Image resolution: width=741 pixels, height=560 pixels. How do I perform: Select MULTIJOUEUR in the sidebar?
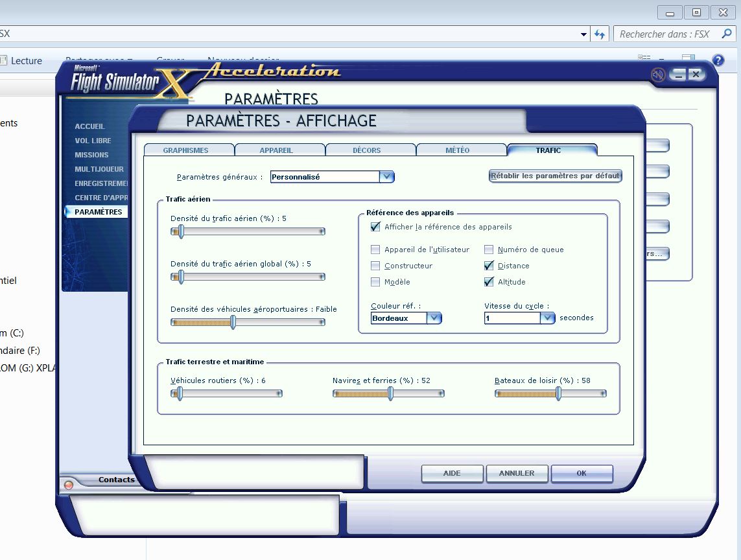[99, 169]
